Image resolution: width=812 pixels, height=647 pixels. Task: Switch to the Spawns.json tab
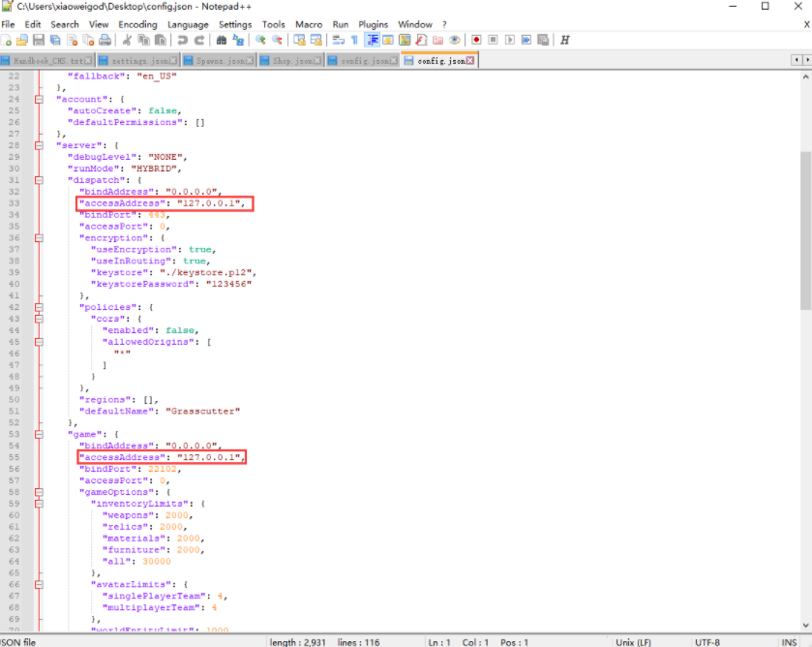click(x=217, y=60)
